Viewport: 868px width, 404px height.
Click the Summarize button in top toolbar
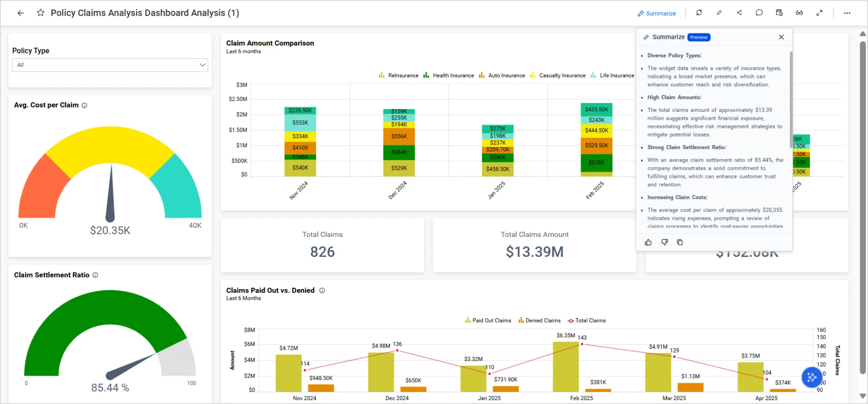(657, 13)
